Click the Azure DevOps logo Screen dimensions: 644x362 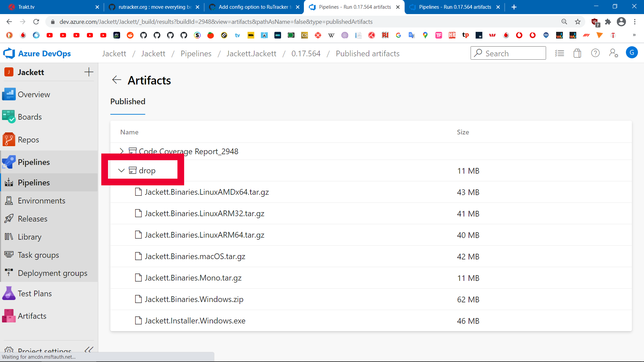point(37,53)
